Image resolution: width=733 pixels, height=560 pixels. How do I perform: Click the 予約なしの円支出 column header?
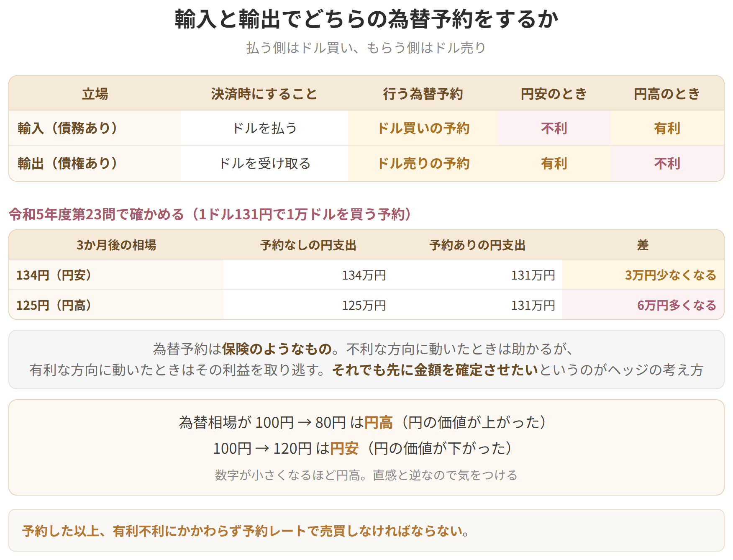[308, 245]
